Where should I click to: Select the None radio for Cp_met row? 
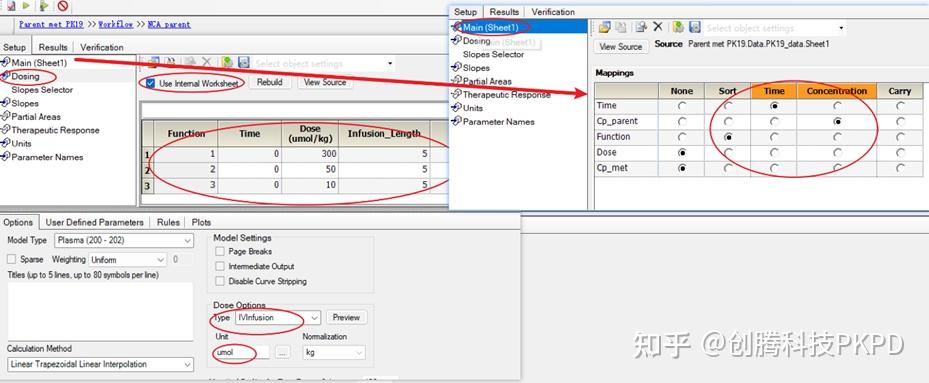pyautogui.click(x=682, y=168)
